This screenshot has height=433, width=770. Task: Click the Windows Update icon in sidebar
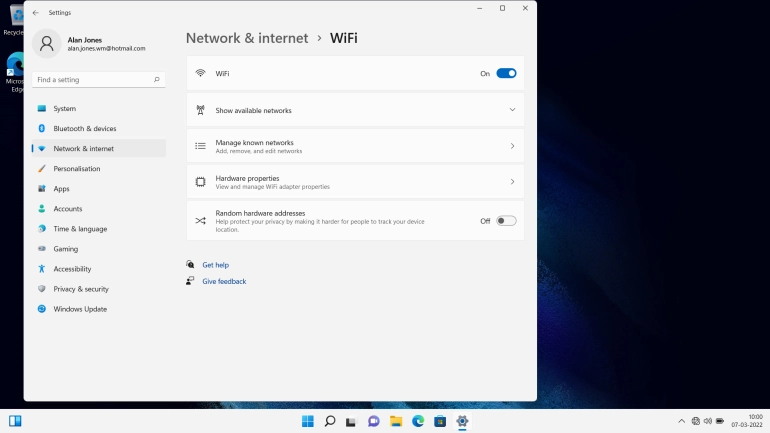point(42,309)
